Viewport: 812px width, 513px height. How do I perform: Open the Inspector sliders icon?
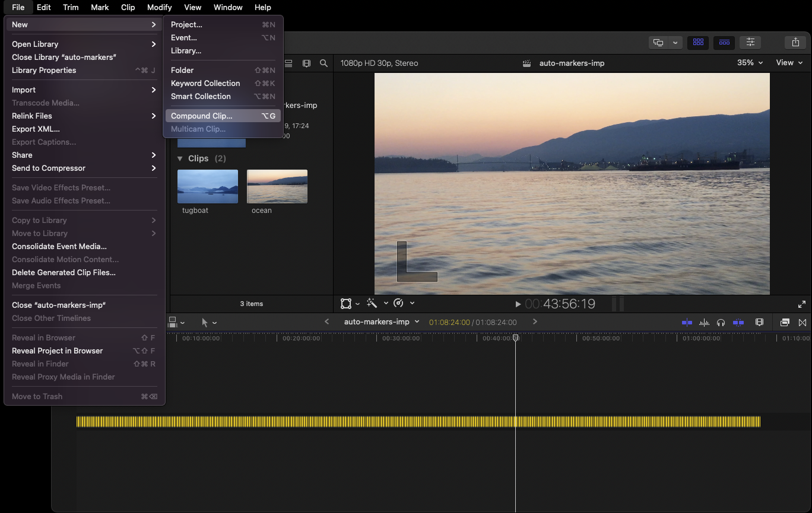tap(750, 42)
